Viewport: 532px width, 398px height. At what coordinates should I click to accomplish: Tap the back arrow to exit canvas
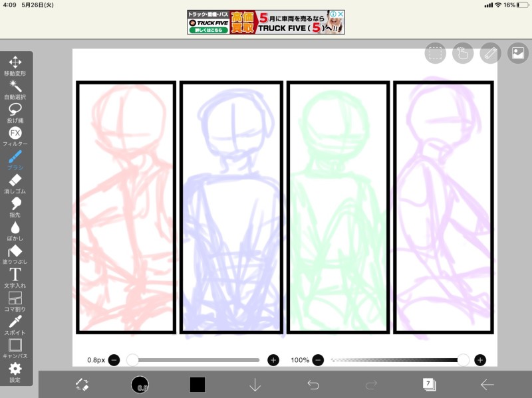[x=487, y=385]
